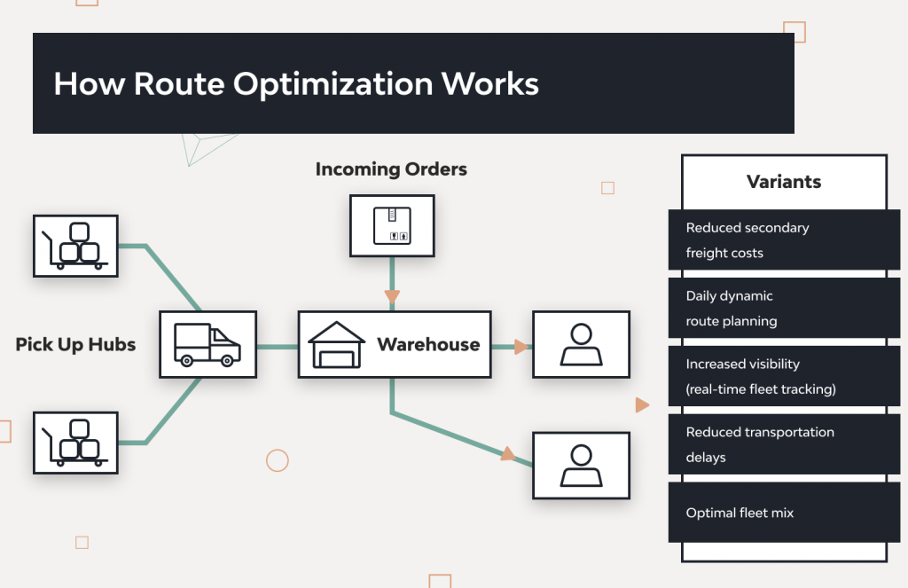This screenshot has height=588, width=908.
Task: Select the delivery truck icon
Action: 207,344
